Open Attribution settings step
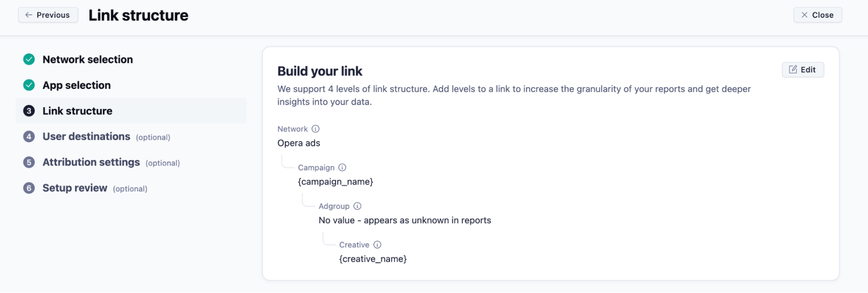The height and width of the screenshot is (293, 868). (x=91, y=162)
